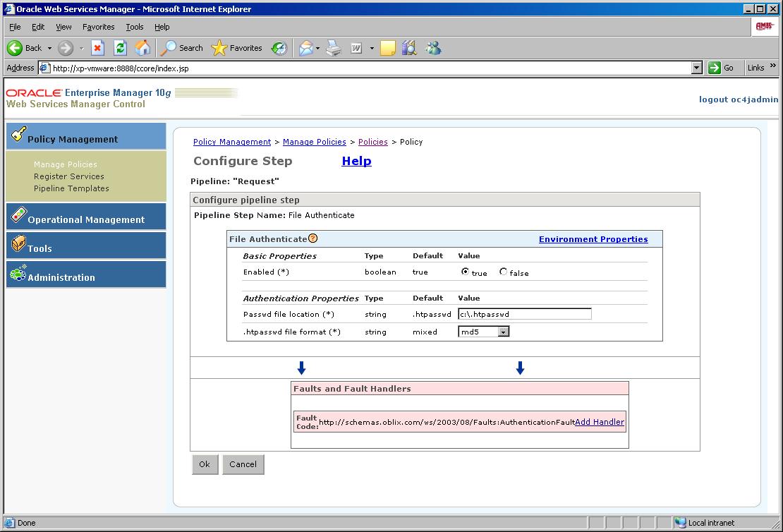The image size is (783, 532).
Task: Click the browser Stop icon
Action: [98, 48]
